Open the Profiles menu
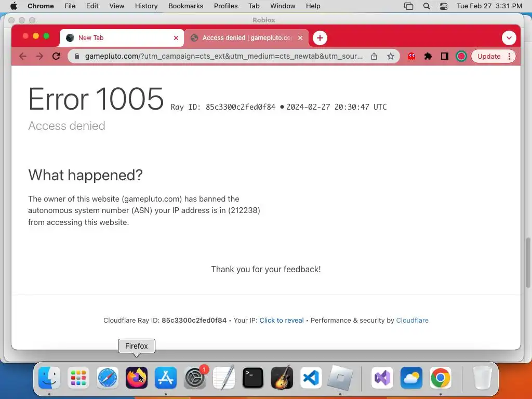Image resolution: width=532 pixels, height=399 pixels. coord(225,6)
